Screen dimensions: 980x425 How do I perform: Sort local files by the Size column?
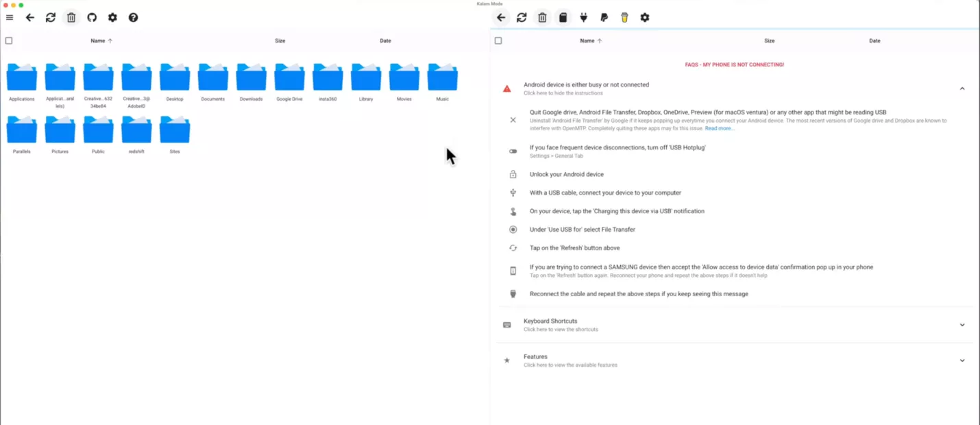280,40
